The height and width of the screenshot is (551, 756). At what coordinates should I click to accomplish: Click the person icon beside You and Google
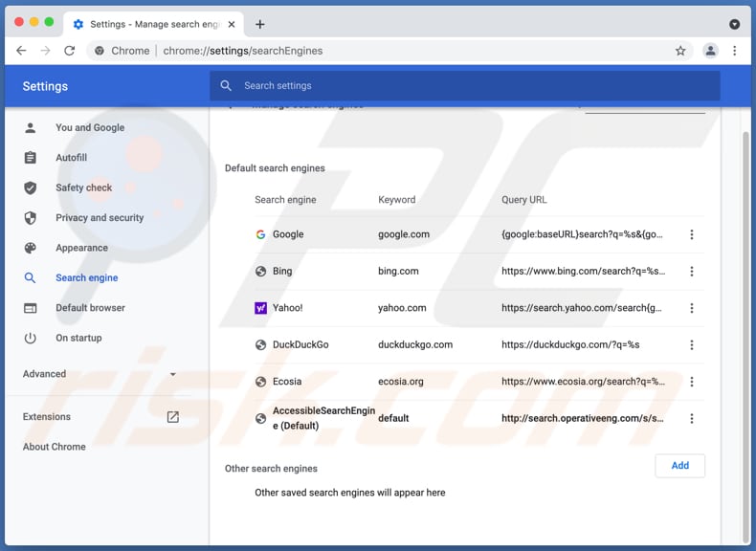click(x=31, y=128)
